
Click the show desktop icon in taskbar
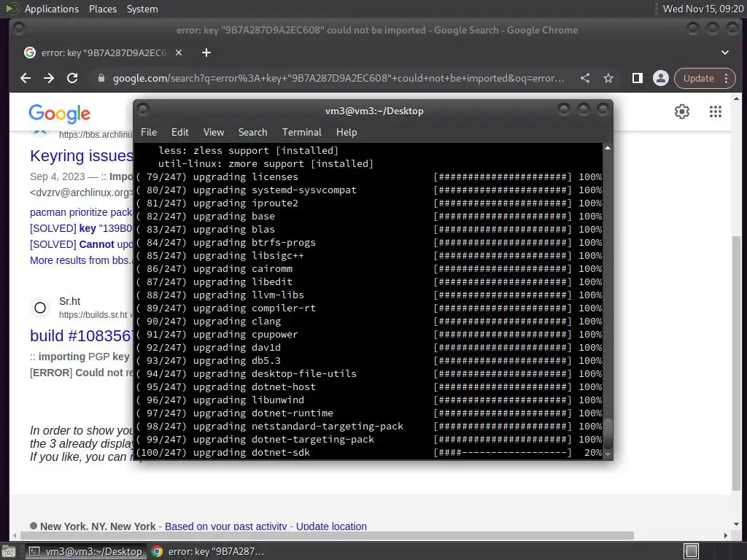[9, 551]
